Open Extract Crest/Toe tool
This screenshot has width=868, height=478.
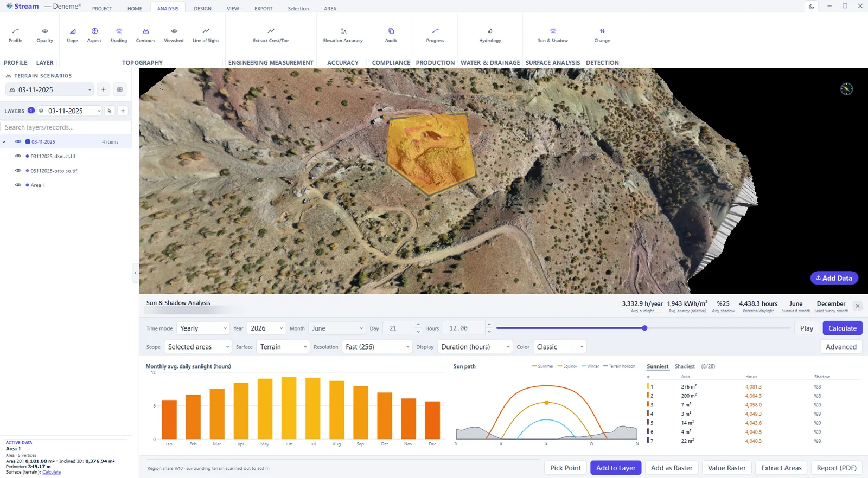coord(271,35)
